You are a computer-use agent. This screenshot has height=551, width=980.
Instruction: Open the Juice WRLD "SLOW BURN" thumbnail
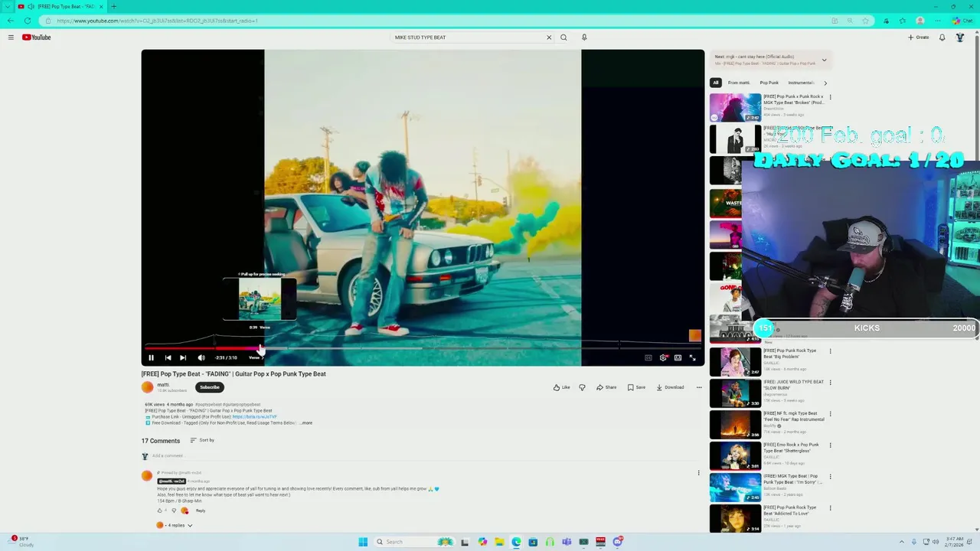click(x=735, y=393)
